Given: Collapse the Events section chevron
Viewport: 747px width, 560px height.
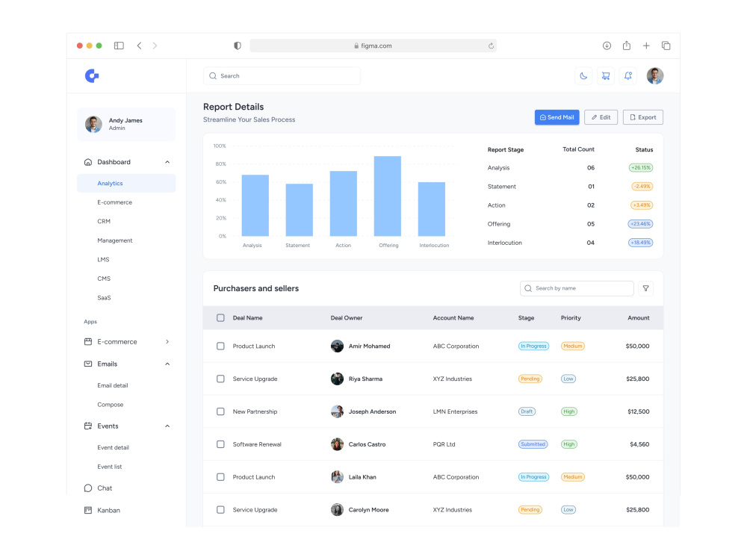Looking at the screenshot, I should click(167, 426).
